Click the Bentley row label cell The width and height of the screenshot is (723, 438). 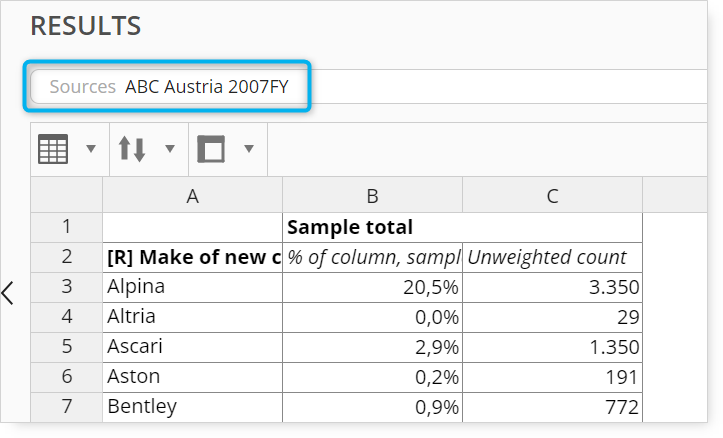[x=192, y=407]
